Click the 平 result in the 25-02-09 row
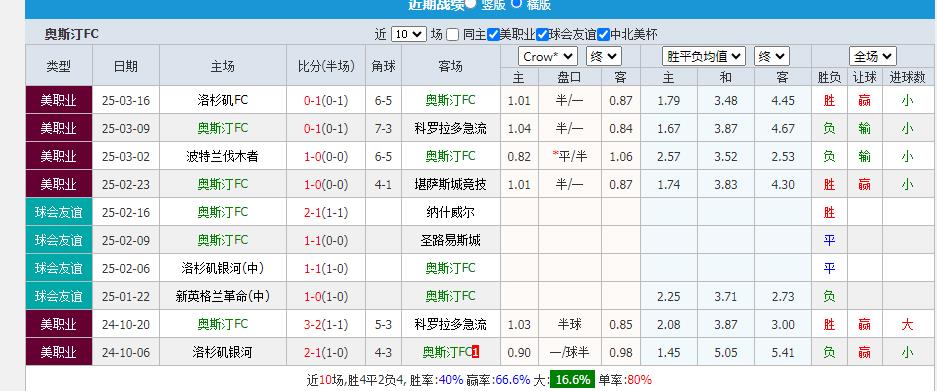Screen dimensions: 937x391 pos(829,241)
